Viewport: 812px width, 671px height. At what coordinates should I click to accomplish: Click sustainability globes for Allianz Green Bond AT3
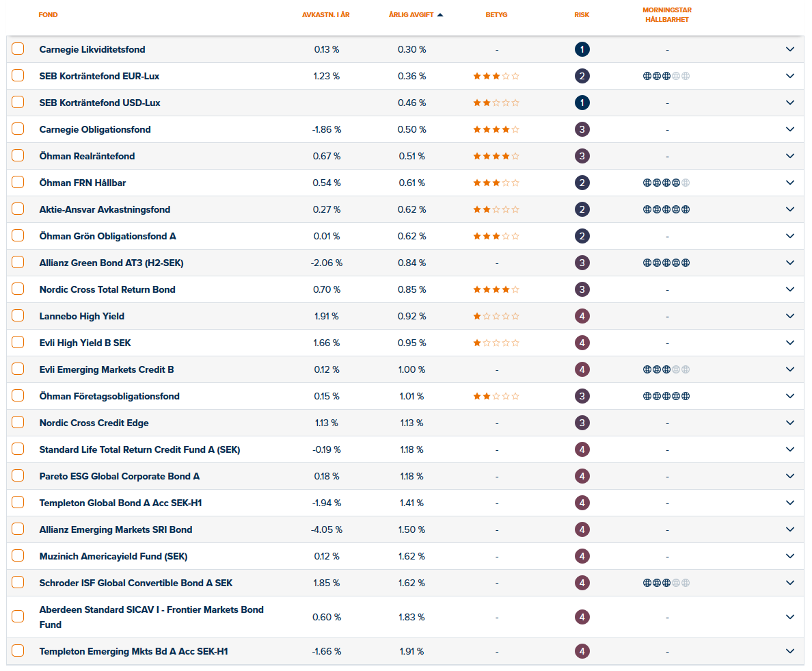pyautogui.click(x=666, y=263)
